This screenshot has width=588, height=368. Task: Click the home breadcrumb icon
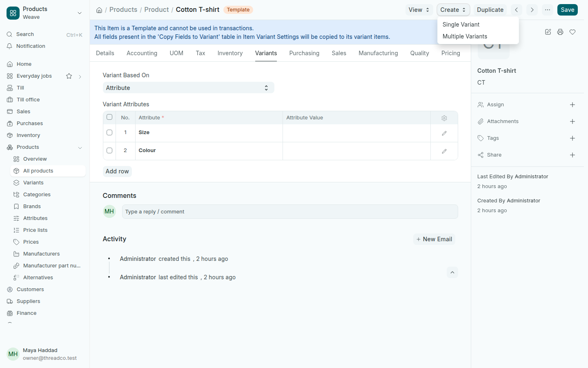(x=99, y=10)
